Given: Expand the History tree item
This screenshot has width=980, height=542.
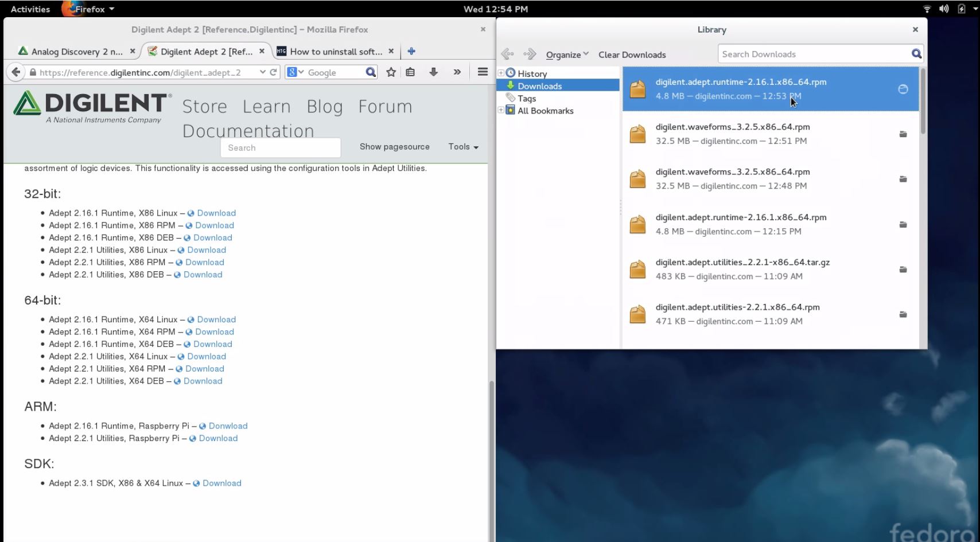Looking at the screenshot, I should point(501,73).
